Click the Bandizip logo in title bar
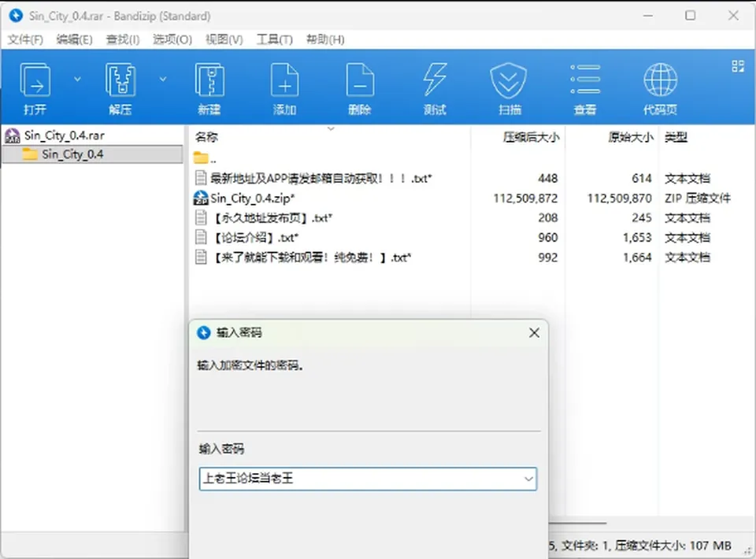The width and height of the screenshot is (756, 559). [16, 16]
